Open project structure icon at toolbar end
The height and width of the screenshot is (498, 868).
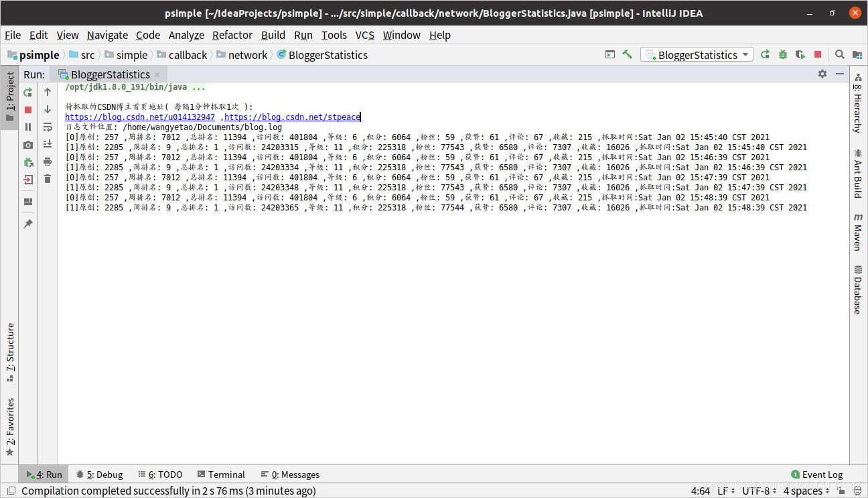857,55
